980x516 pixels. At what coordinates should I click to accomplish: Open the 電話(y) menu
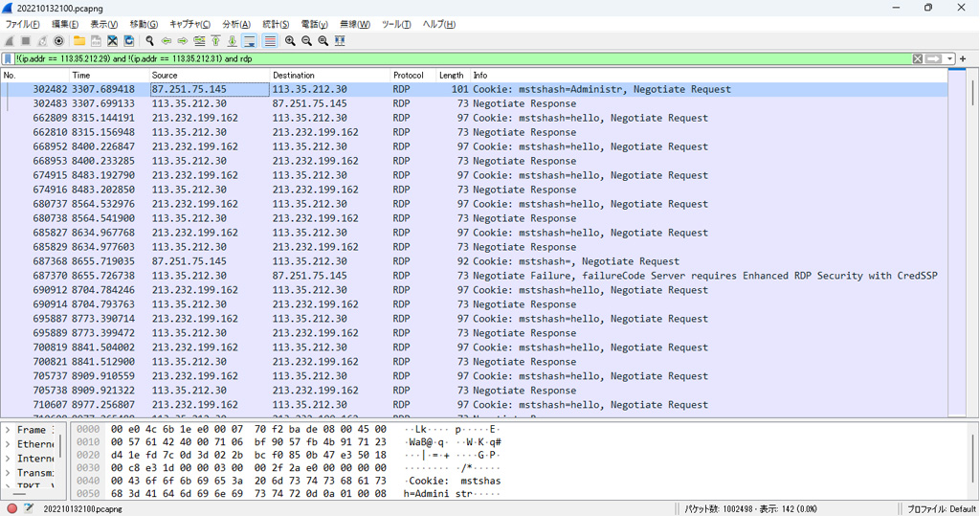pos(314,24)
